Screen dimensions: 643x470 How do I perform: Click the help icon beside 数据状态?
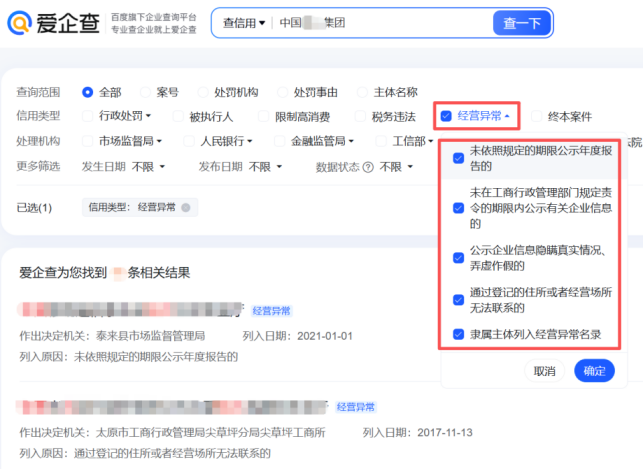tap(368, 167)
